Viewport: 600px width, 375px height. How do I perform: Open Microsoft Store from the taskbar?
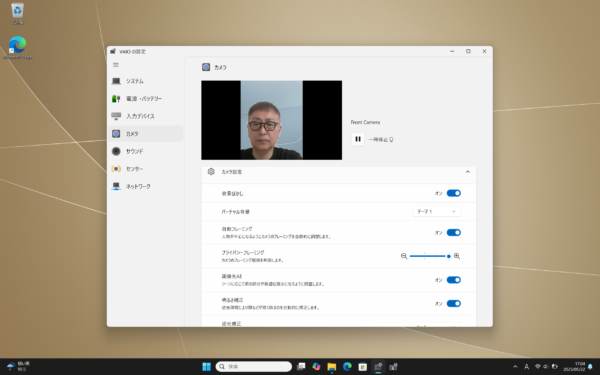point(362,367)
